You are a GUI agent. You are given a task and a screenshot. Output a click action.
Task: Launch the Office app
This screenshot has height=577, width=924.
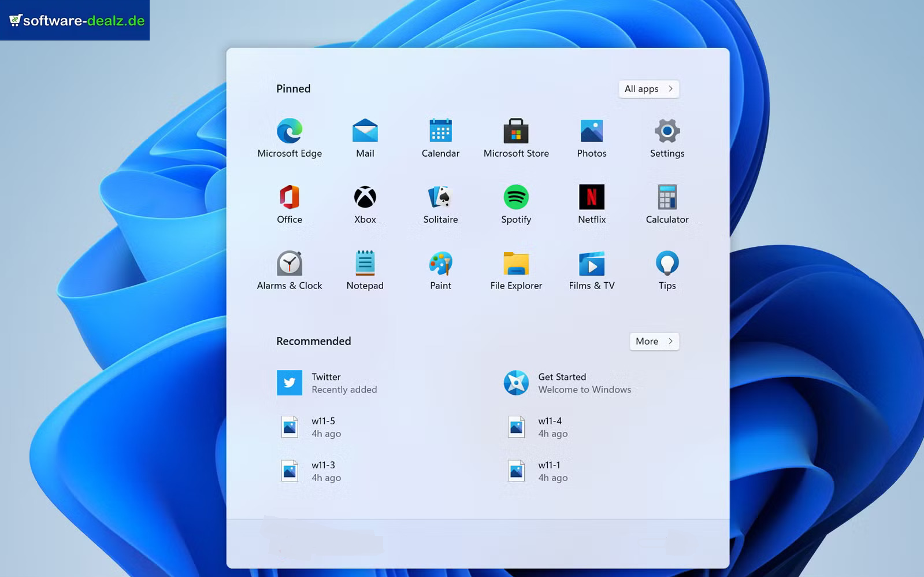290,204
